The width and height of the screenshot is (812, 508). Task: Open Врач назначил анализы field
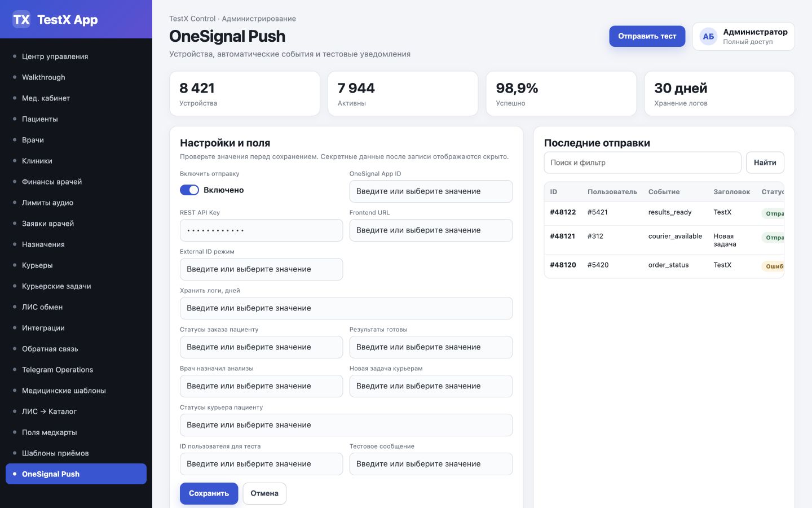pyautogui.click(x=261, y=386)
